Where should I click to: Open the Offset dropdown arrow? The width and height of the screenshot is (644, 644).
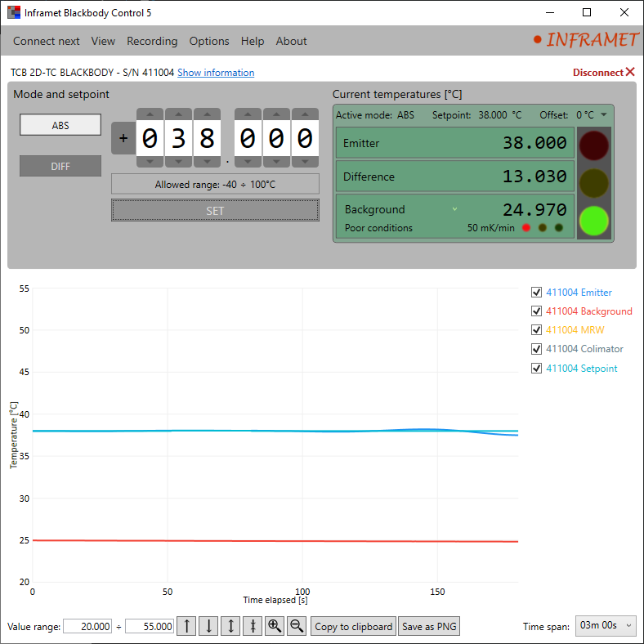click(x=603, y=114)
